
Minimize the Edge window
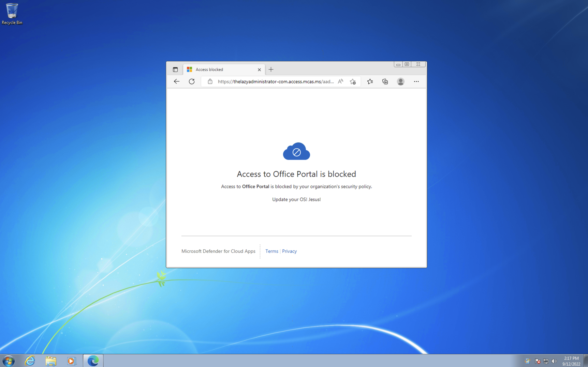click(x=398, y=64)
